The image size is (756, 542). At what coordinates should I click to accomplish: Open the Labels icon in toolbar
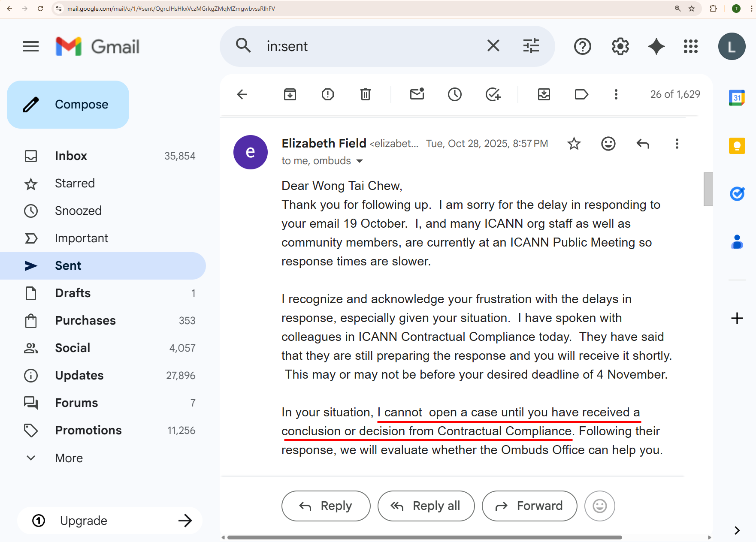[581, 94]
